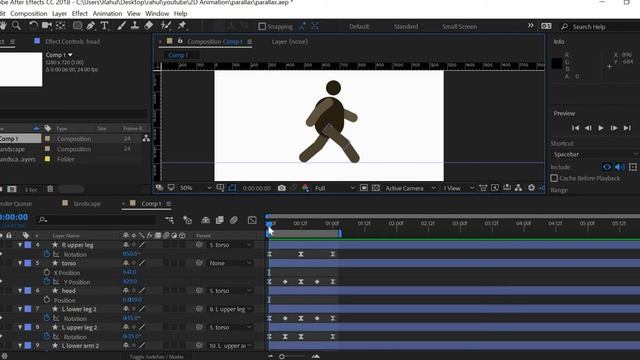Toggle Position stopwatch for head layer

[x=47, y=300]
